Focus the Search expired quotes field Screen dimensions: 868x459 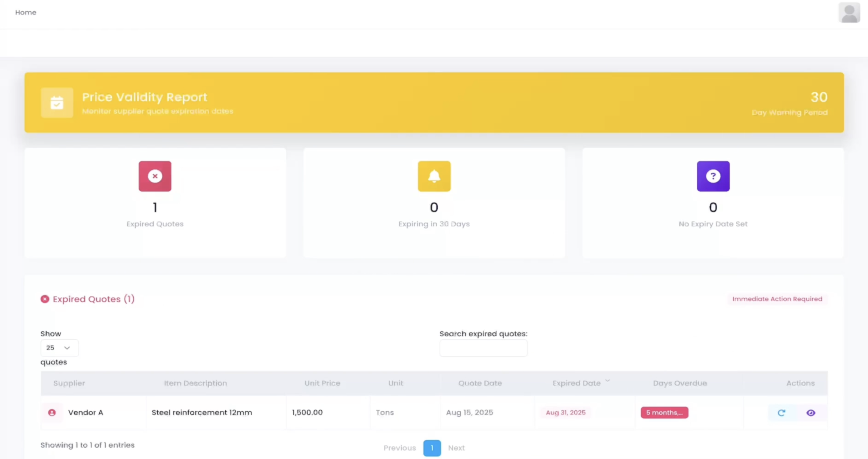point(483,348)
